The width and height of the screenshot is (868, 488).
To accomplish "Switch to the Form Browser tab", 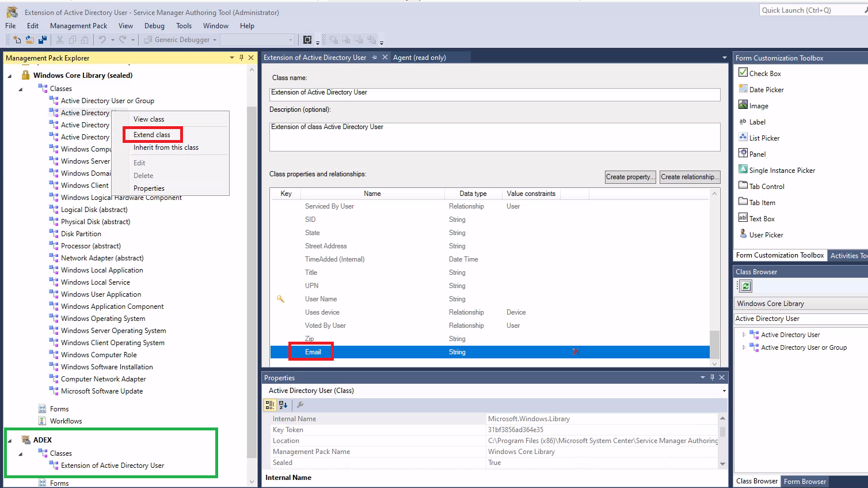I will [x=805, y=481].
